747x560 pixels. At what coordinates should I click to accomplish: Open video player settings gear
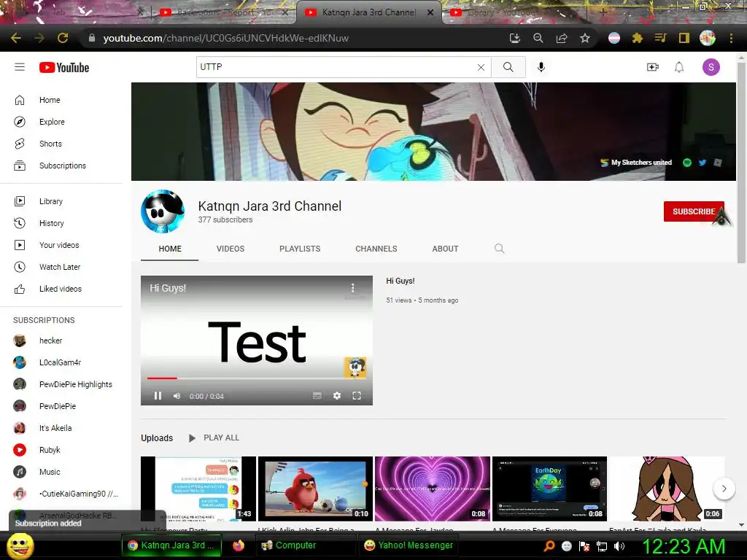(x=337, y=396)
